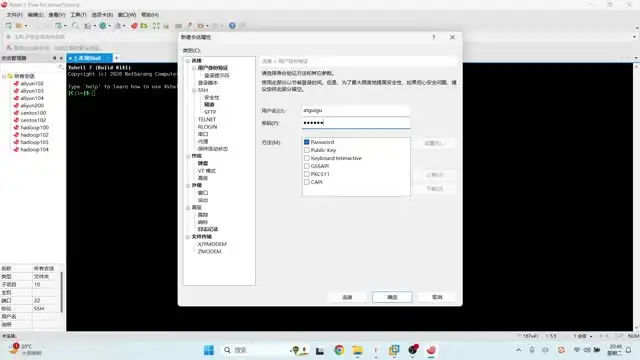Screen dimensions: 640x360
Task: Select VT 模式 in the category tree
Action: point(207,171)
